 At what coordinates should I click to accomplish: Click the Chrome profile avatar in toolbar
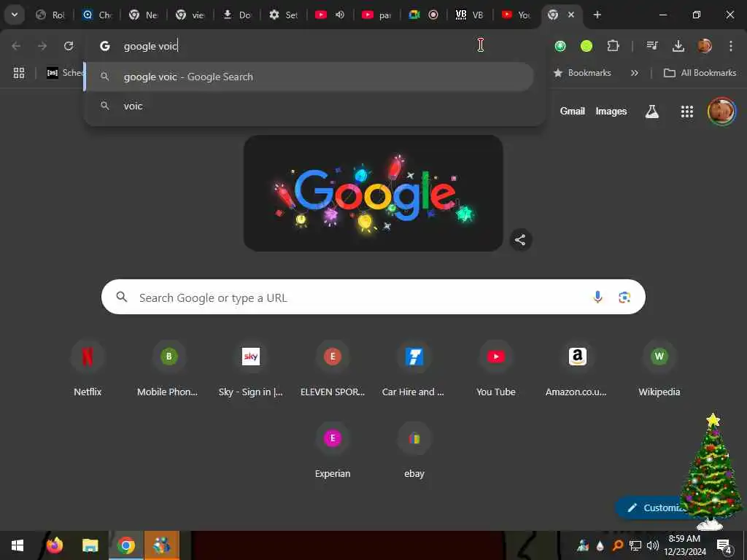point(705,46)
